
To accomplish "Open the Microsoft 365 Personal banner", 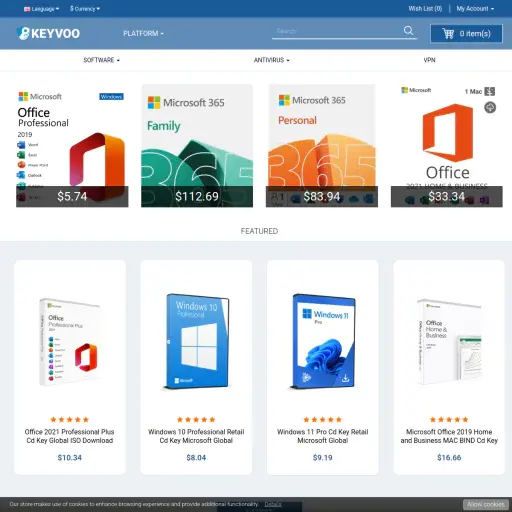I will click(322, 146).
